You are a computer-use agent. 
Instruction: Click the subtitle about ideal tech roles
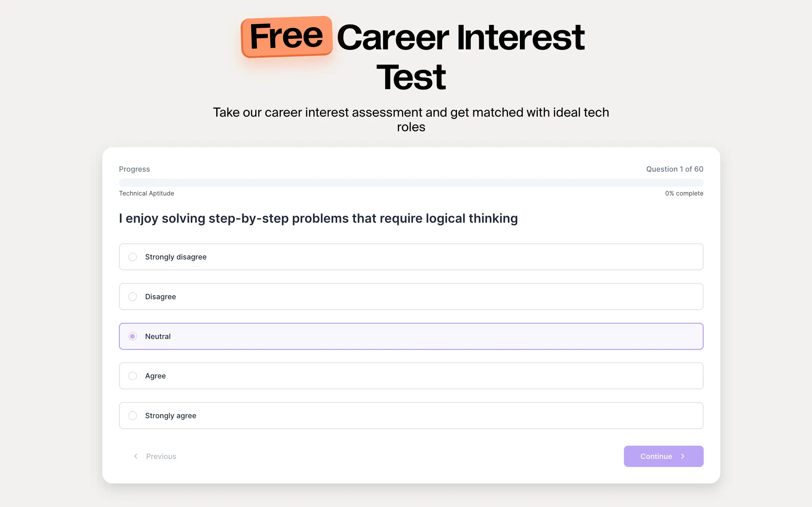[411, 119]
